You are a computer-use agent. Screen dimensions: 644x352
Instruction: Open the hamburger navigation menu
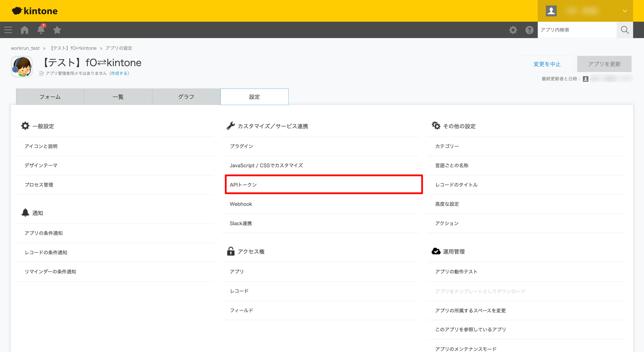[x=8, y=30]
